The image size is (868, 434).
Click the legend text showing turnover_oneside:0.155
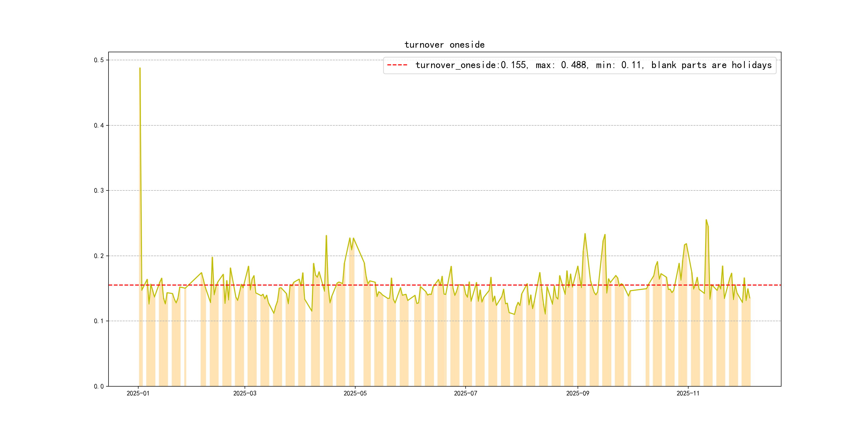click(x=471, y=65)
